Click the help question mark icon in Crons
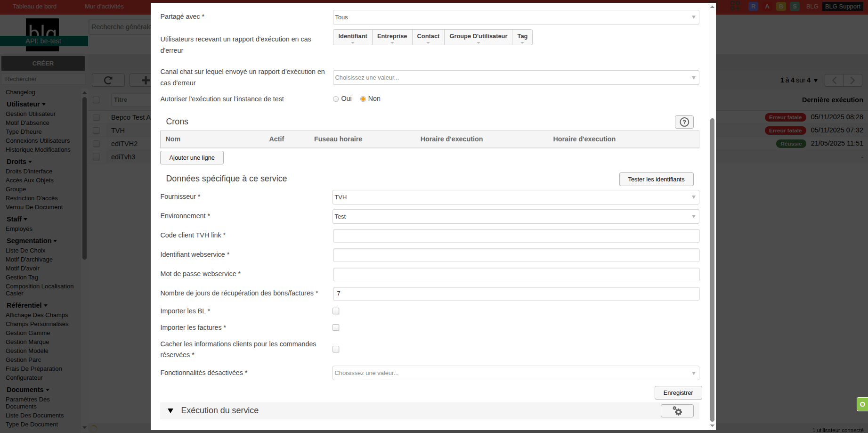The width and height of the screenshot is (868, 433). (x=684, y=122)
